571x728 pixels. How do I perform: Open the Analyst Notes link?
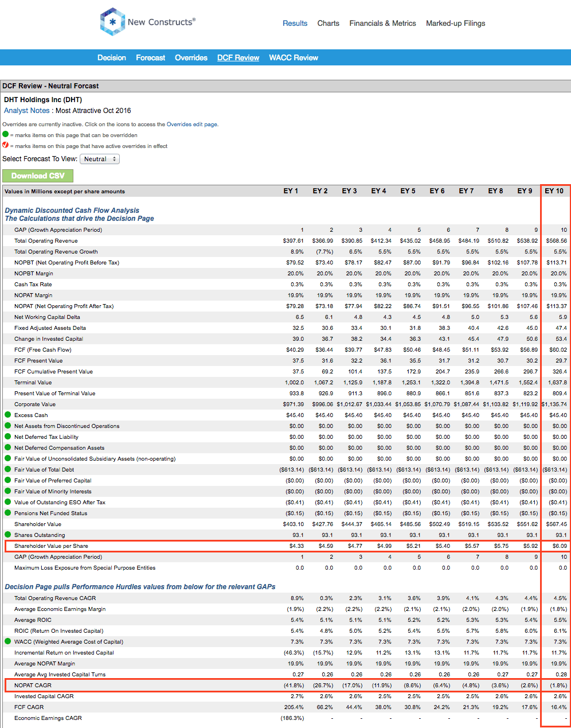click(27, 111)
